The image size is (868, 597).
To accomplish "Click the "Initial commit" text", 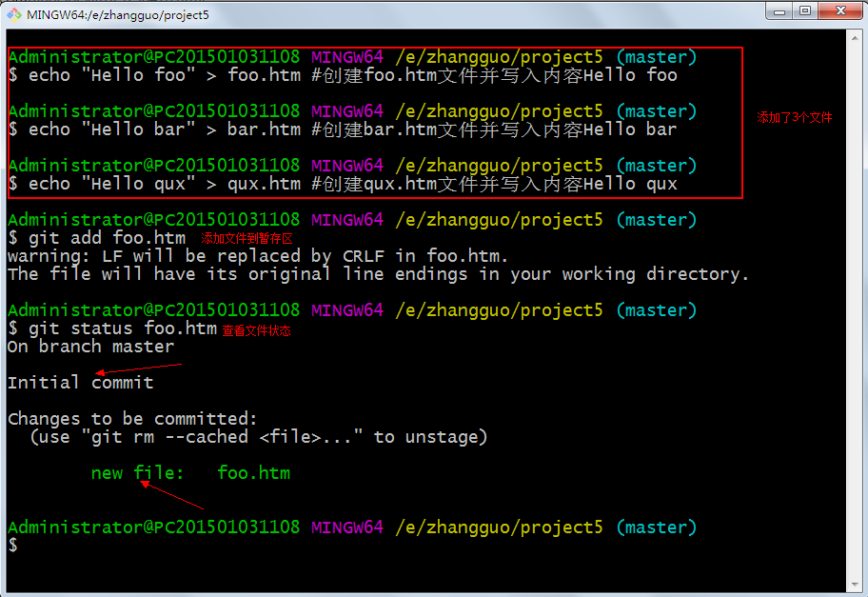I will [80, 383].
